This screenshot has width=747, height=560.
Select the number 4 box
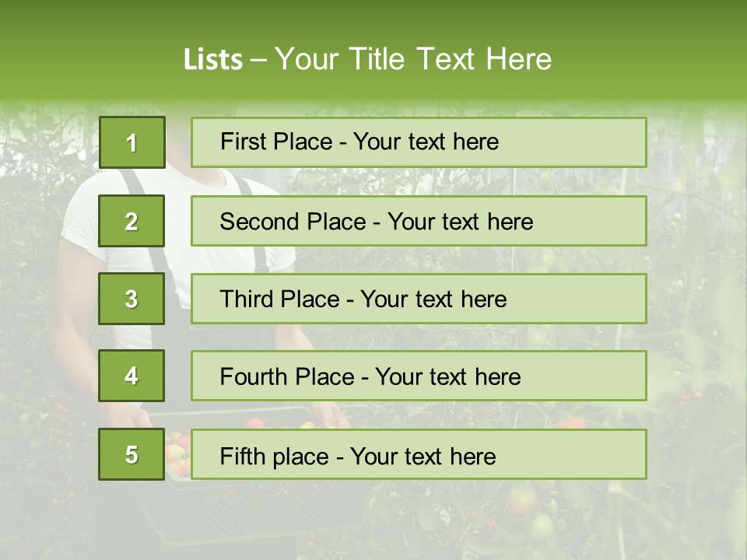[132, 376]
